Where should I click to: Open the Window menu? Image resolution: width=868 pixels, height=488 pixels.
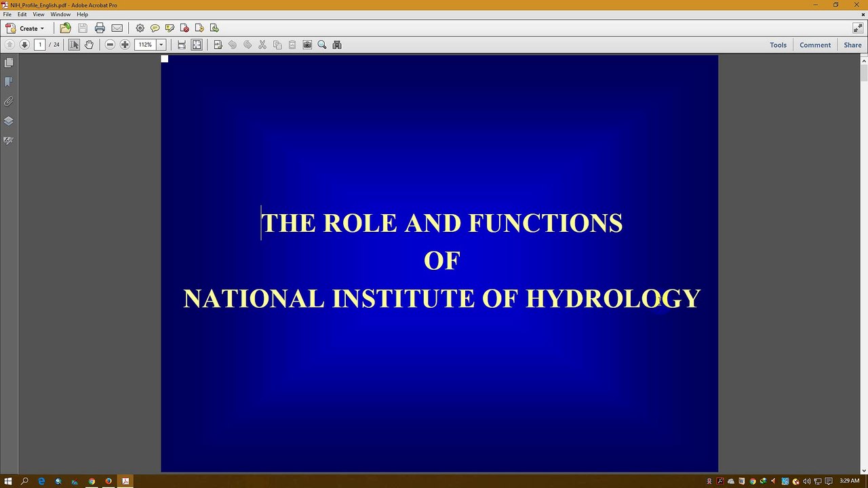click(60, 14)
